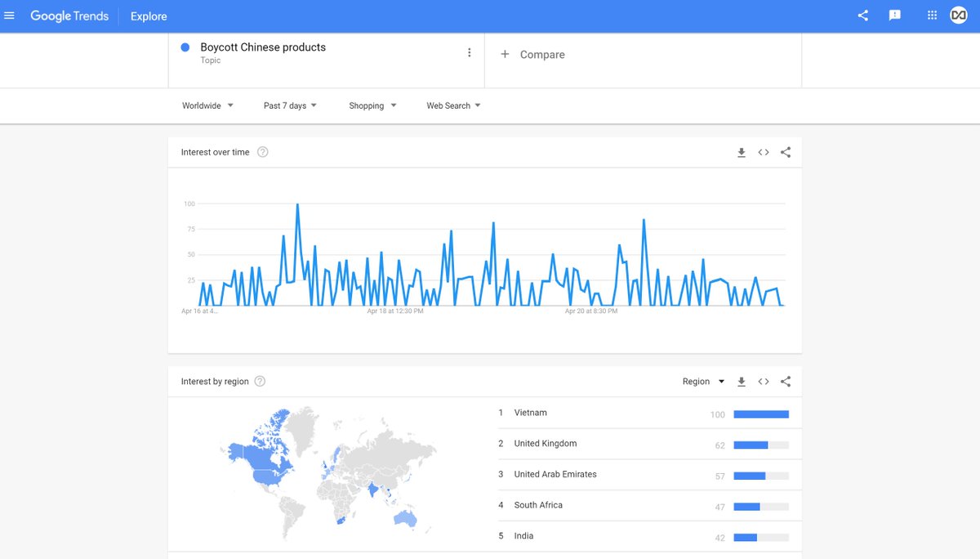Open the account profile avatar
The height and width of the screenshot is (559, 980).
(x=959, y=16)
